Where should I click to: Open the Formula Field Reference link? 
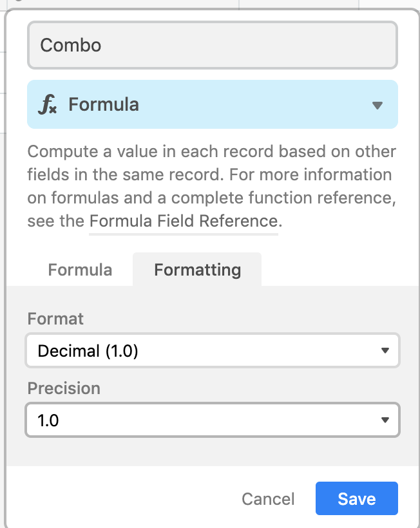(x=184, y=222)
